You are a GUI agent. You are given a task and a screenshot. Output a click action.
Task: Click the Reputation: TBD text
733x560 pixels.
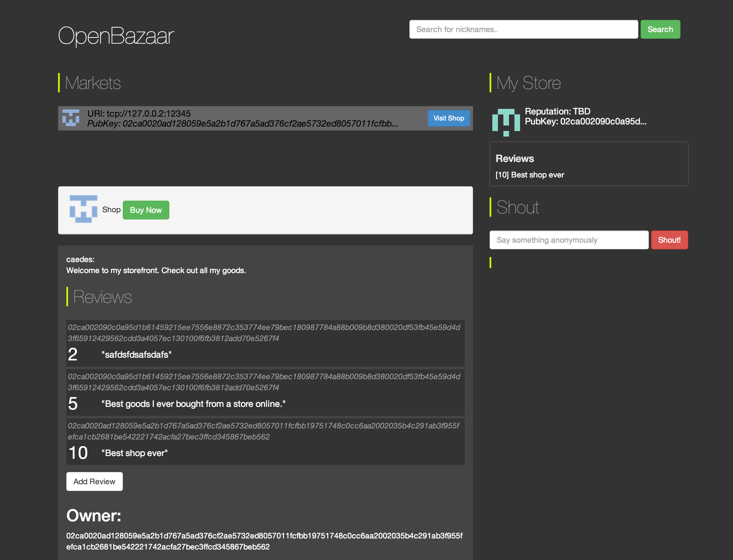tap(558, 111)
